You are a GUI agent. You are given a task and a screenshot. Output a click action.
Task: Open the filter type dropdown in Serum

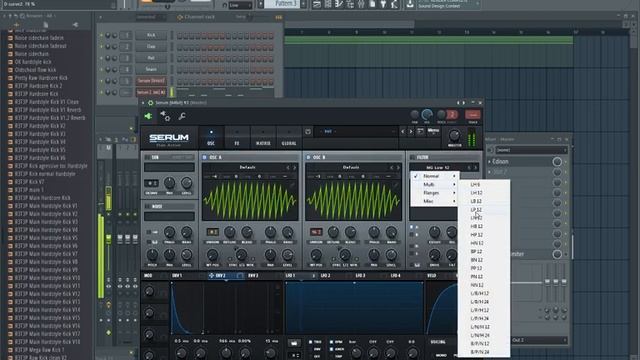coord(438,168)
